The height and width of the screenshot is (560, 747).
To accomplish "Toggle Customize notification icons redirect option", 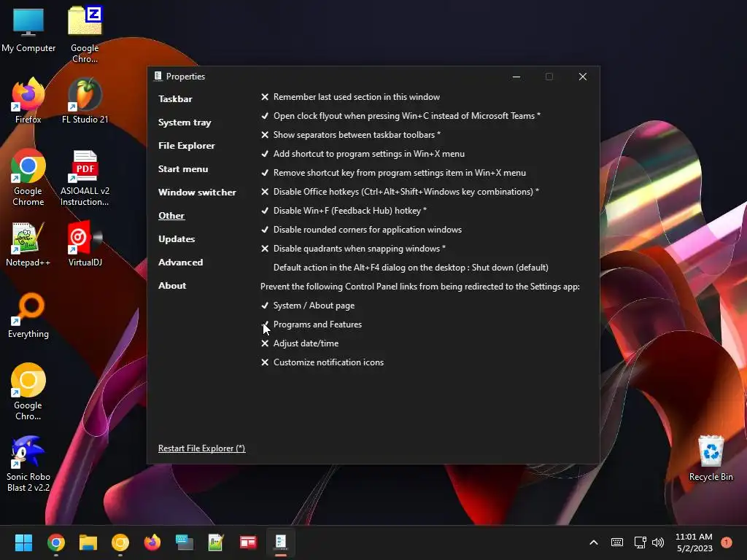I will (322, 362).
